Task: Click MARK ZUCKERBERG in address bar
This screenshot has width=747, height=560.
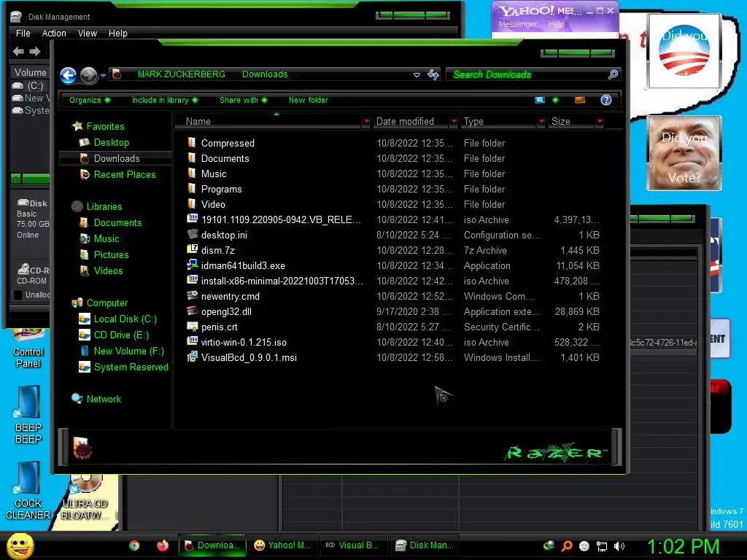Action: [x=181, y=74]
